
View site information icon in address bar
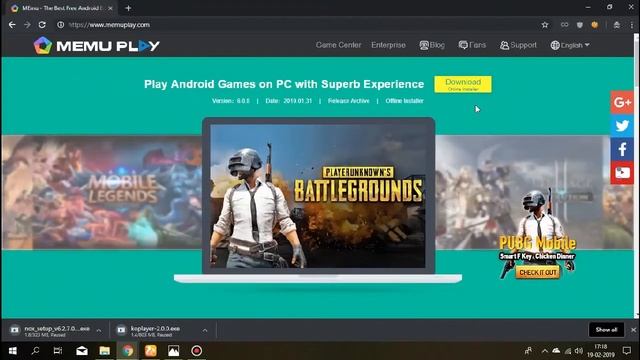pyautogui.click(x=60, y=25)
